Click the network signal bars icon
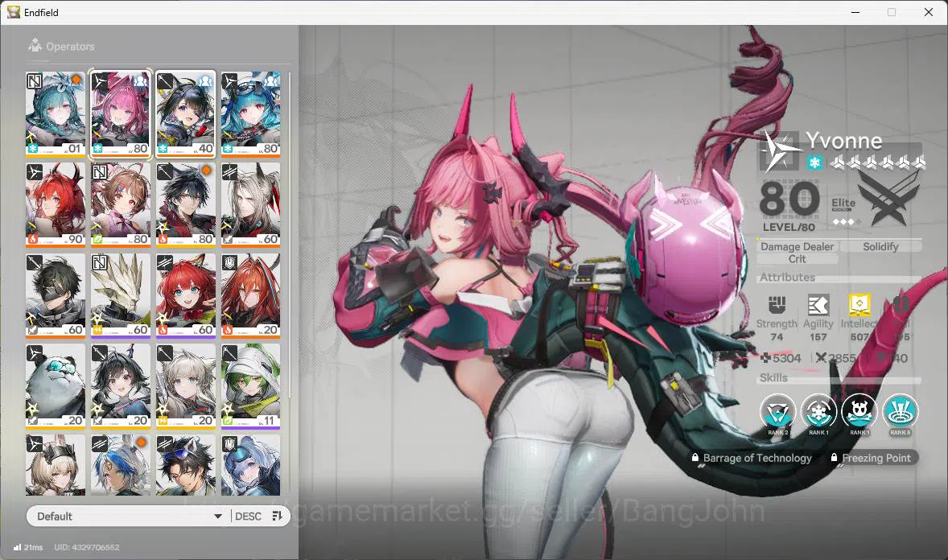Image resolution: width=948 pixels, height=560 pixels. point(17,547)
